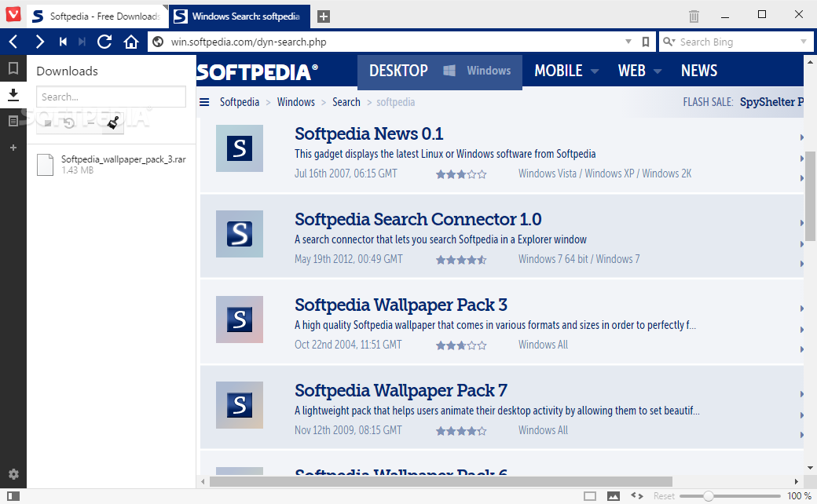Click the SpyShelter flash sale link
This screenshot has width=817, height=504.
[771, 102]
